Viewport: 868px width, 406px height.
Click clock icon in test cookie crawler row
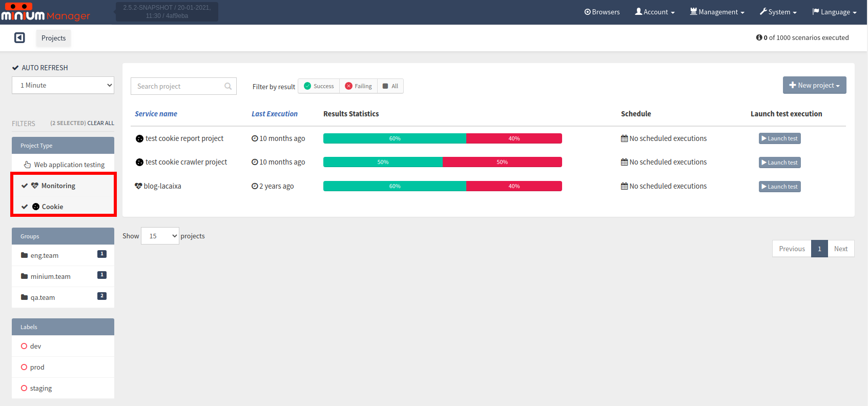pos(255,162)
